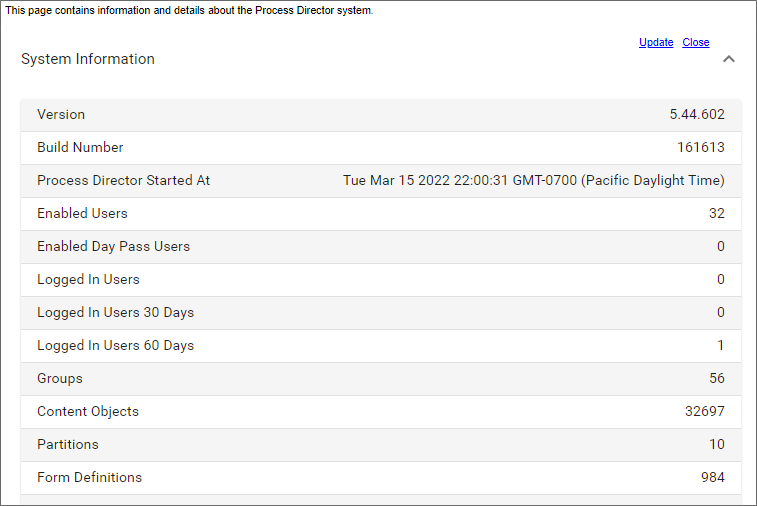The height and width of the screenshot is (506, 757).
Task: Select the Enabled Day Pass Users label
Action: (x=113, y=246)
